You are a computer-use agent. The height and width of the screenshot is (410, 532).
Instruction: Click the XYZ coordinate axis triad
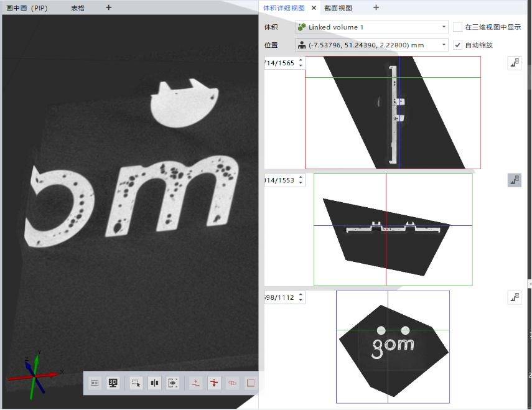(x=34, y=375)
